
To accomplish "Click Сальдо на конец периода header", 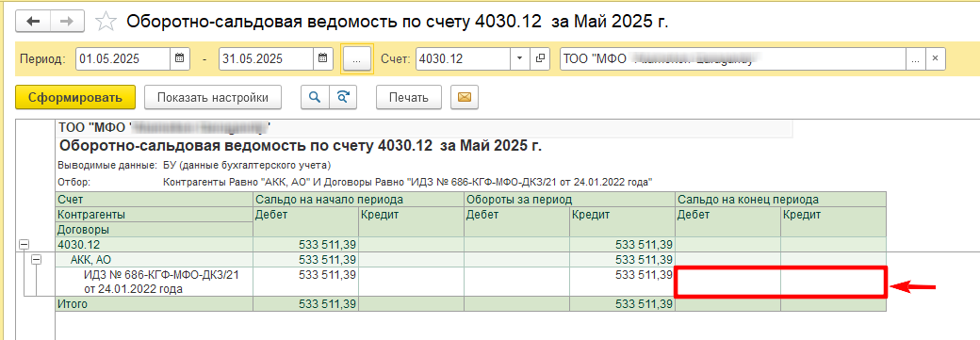I will pyautogui.click(x=780, y=200).
